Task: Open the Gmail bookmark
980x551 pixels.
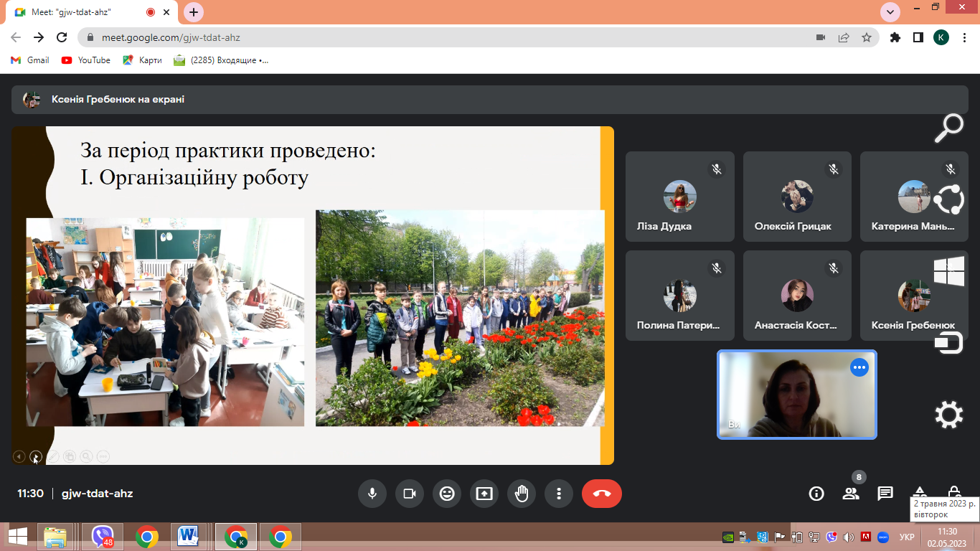Action: (x=30, y=60)
